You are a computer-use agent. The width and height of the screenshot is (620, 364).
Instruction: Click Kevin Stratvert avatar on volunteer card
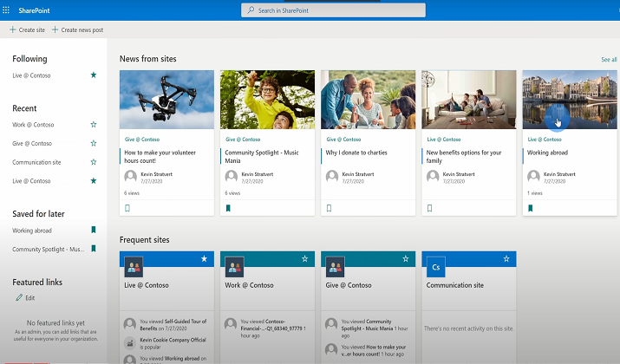[130, 176]
